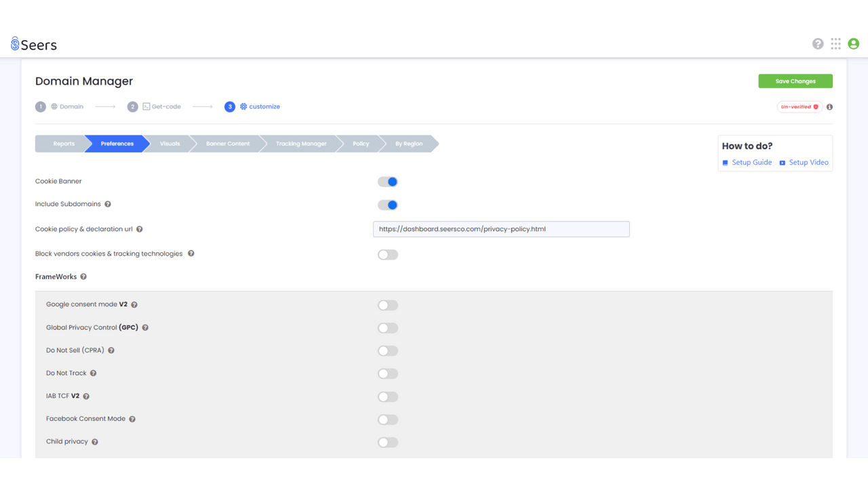Click the user profile icon
This screenshot has width=868, height=488.
(853, 43)
